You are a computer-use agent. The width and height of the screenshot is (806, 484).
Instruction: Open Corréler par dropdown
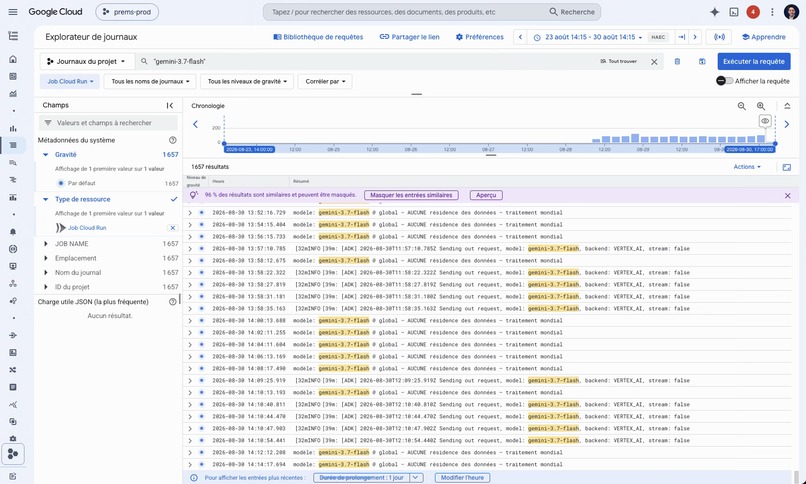[x=325, y=81]
